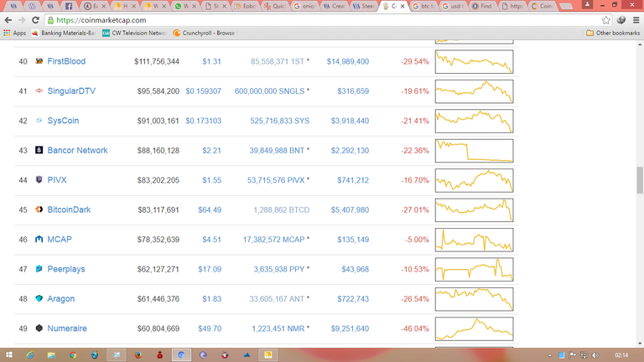Open MCAP 7-day price graph
The width and height of the screenshot is (644, 362).
[x=474, y=240]
